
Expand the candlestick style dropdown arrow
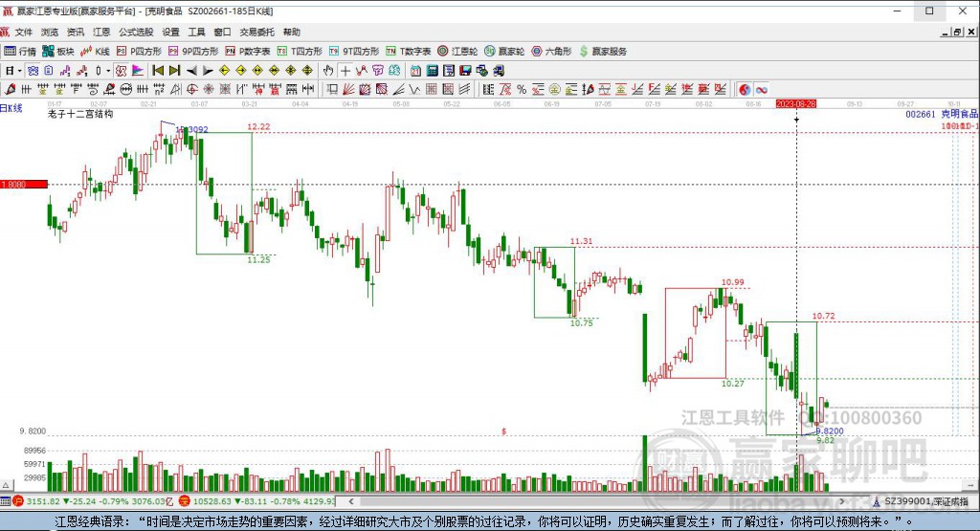click(107, 71)
